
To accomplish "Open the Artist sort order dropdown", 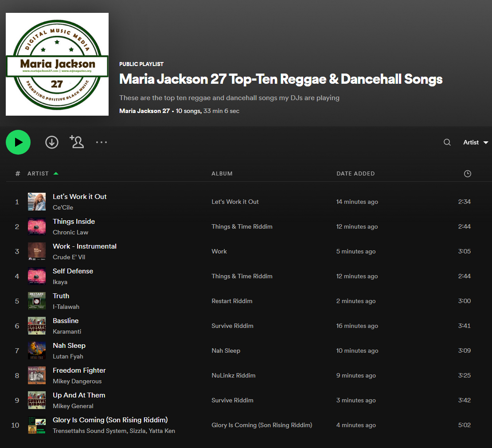I will pos(475,142).
